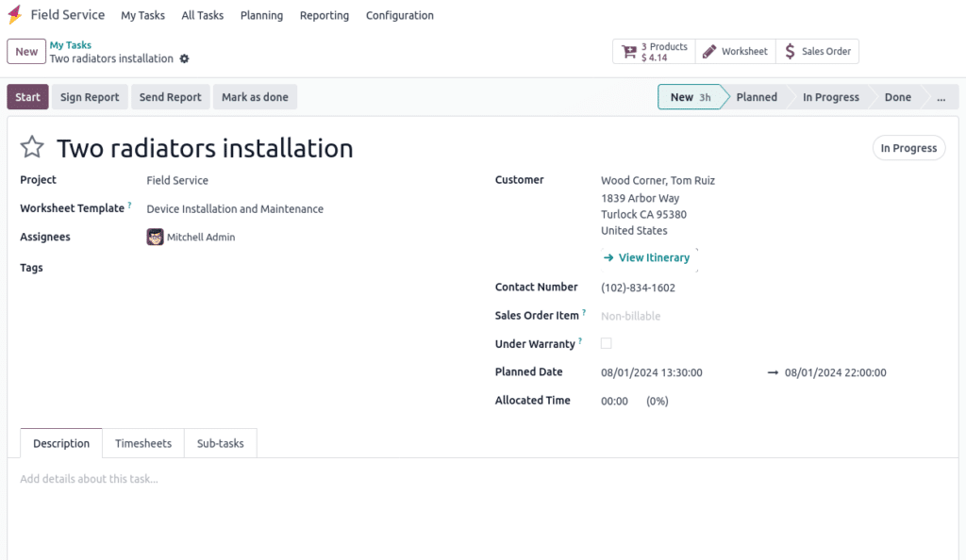Click the description area Add details about this task
This screenshot has width=966, height=560.
pyautogui.click(x=89, y=479)
